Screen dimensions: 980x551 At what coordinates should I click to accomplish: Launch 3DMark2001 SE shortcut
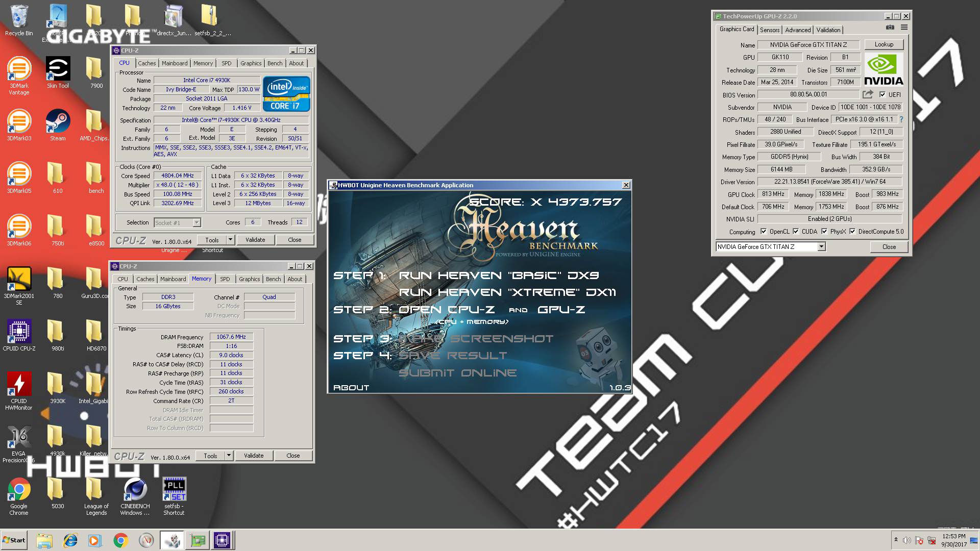pos(19,285)
